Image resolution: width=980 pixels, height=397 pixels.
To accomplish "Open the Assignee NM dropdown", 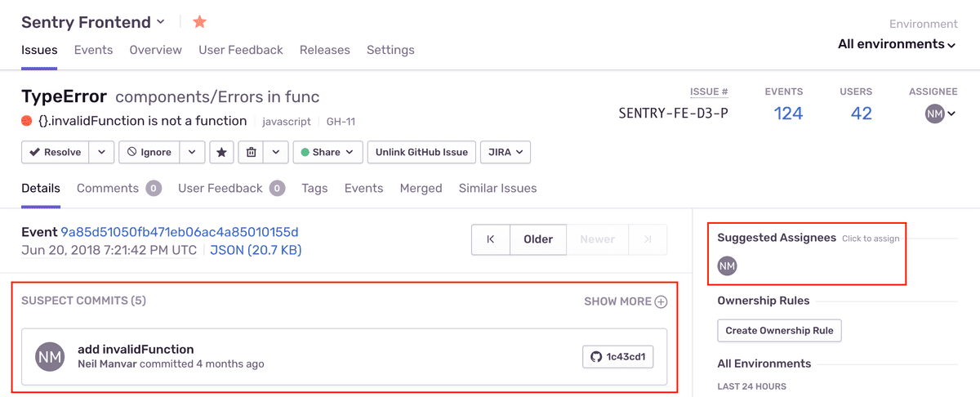I will 940,114.
